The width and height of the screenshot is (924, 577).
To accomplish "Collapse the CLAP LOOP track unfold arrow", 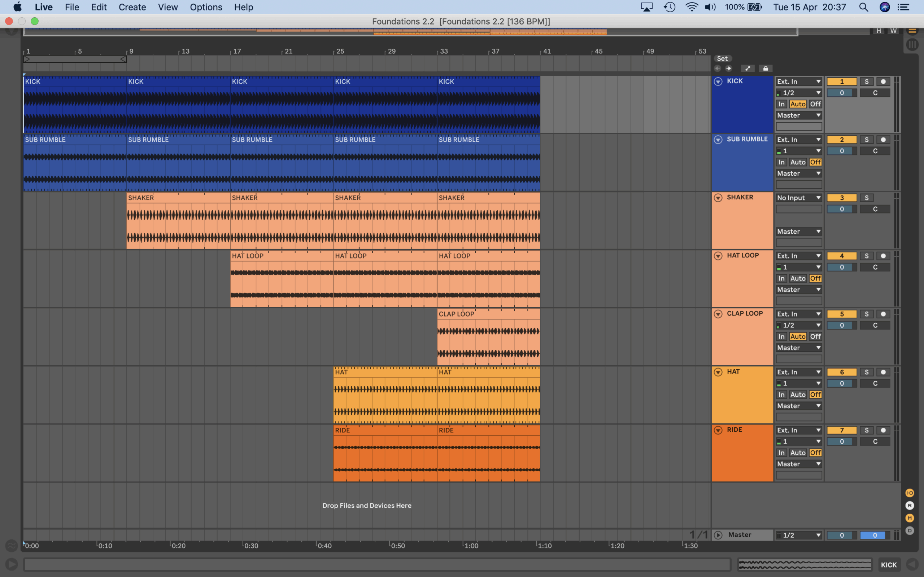I will pos(718,314).
